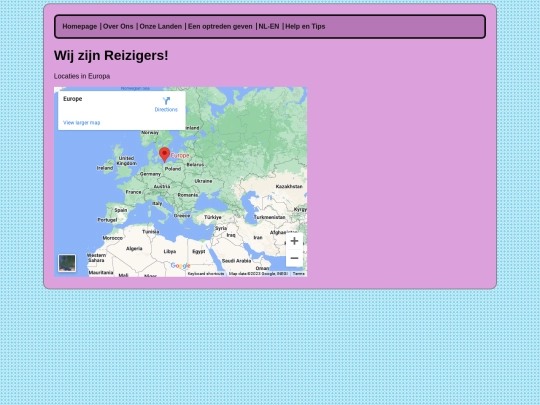This screenshot has width=540, height=405.
Task: Click the Ireland label on the map
Action: click(105, 168)
